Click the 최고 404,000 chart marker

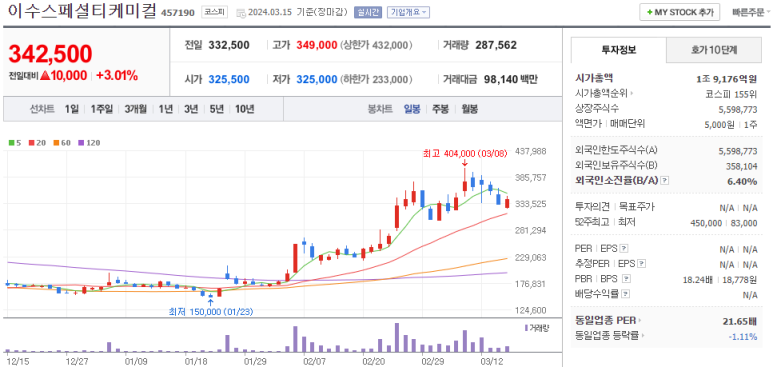coord(464,153)
